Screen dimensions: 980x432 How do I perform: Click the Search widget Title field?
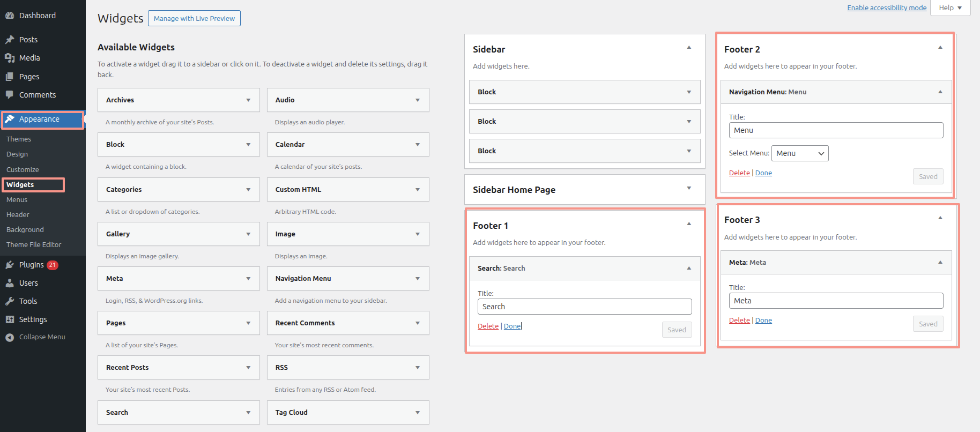pyautogui.click(x=585, y=307)
